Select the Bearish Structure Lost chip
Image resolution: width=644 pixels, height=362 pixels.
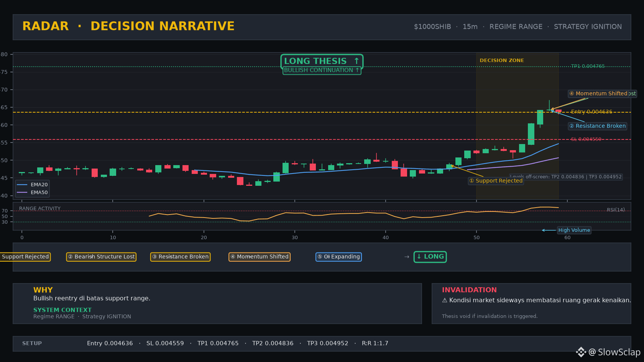[101, 257]
